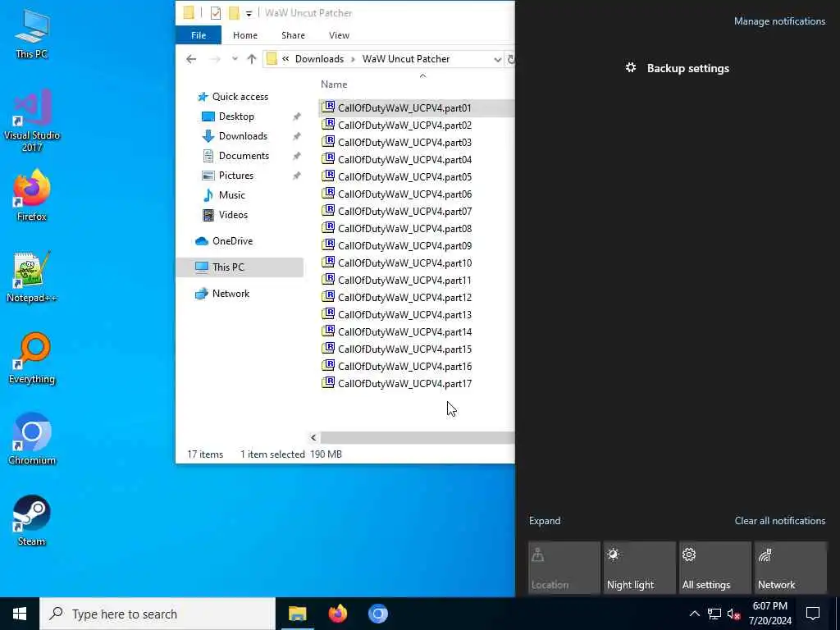Click the Music note icon in sidebar
The width and height of the screenshot is (840, 630).
click(x=208, y=195)
